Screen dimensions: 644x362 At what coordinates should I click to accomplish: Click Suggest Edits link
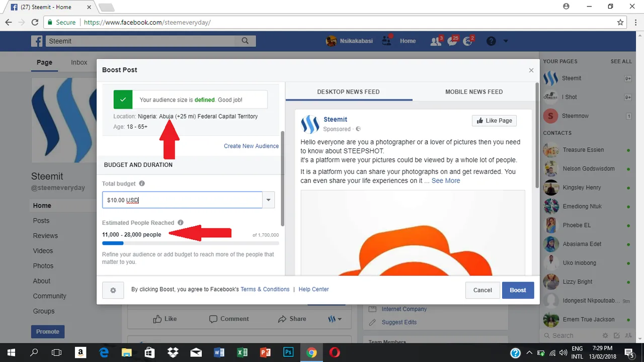coord(399,322)
